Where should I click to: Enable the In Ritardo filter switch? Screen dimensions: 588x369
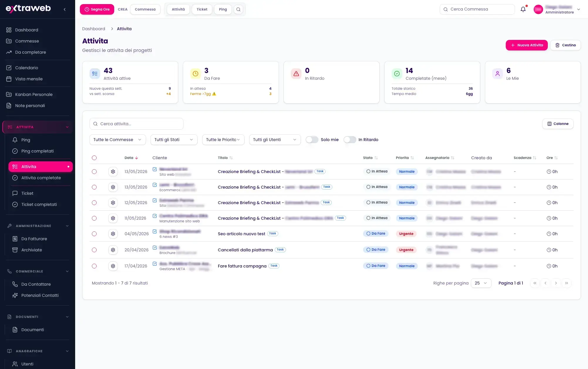tap(350, 140)
